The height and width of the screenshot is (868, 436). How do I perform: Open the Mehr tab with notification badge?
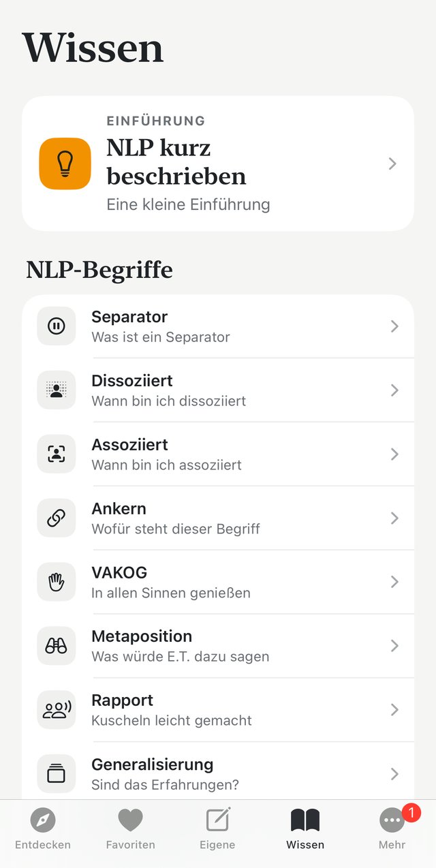[392, 828]
